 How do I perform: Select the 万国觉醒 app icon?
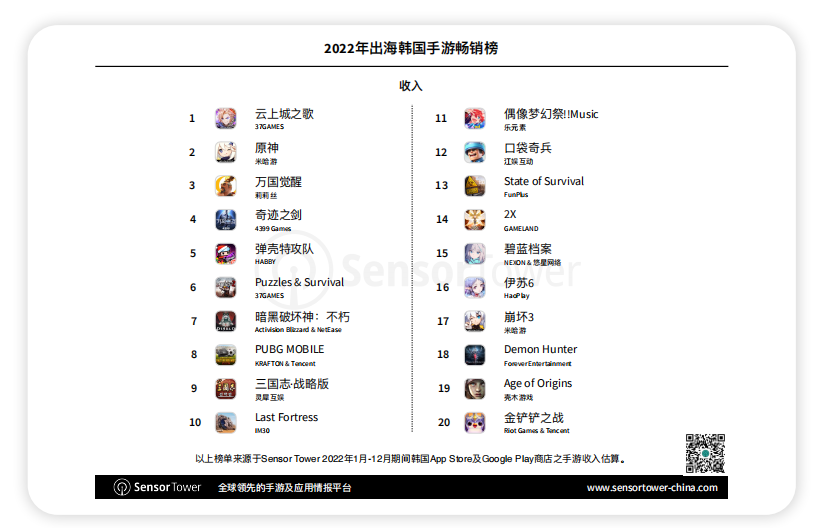(x=225, y=186)
